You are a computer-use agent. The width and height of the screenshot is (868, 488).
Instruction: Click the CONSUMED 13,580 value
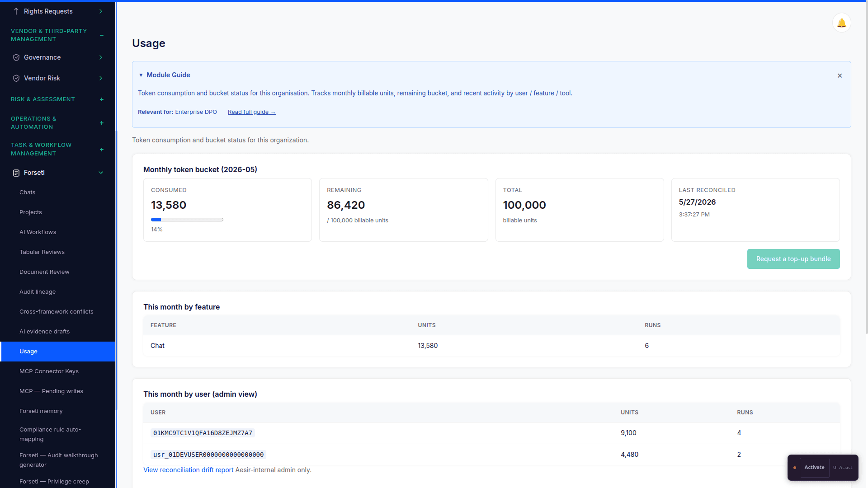168,205
